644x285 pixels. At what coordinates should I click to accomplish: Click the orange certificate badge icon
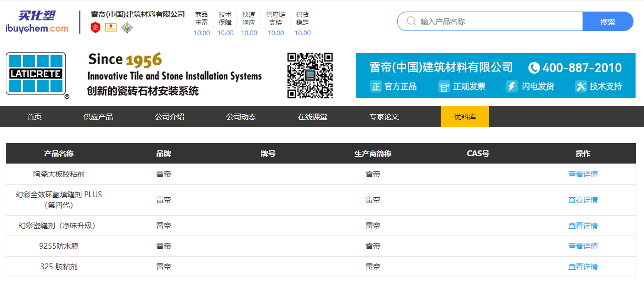point(111,27)
